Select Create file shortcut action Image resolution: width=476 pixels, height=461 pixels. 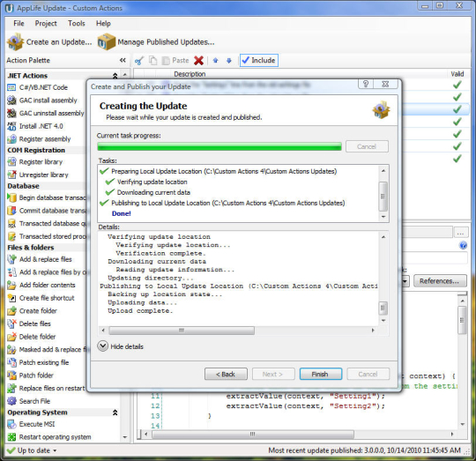(x=41, y=298)
